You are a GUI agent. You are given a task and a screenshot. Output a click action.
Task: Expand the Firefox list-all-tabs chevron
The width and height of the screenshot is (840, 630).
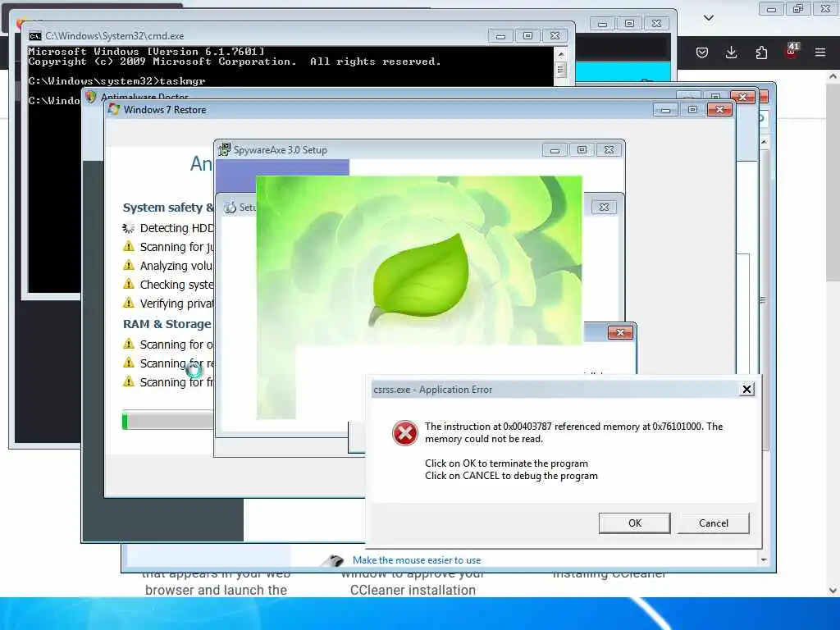click(708, 18)
